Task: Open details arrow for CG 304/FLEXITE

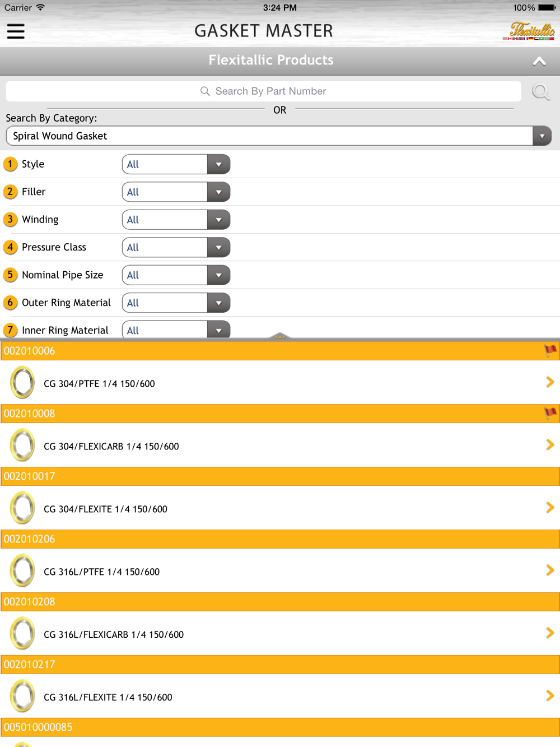Action: click(550, 508)
